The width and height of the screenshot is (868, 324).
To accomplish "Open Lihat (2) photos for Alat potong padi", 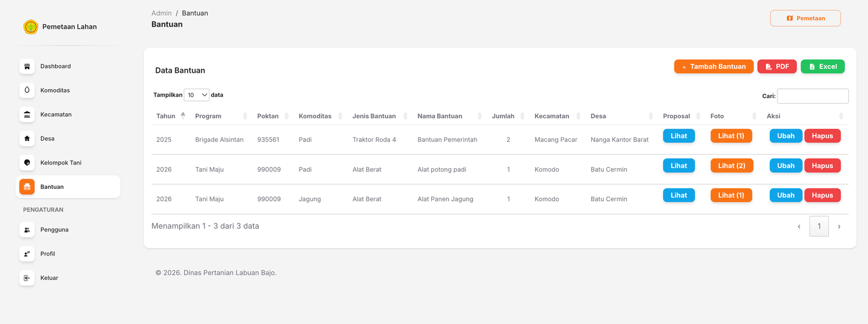I will pyautogui.click(x=732, y=166).
